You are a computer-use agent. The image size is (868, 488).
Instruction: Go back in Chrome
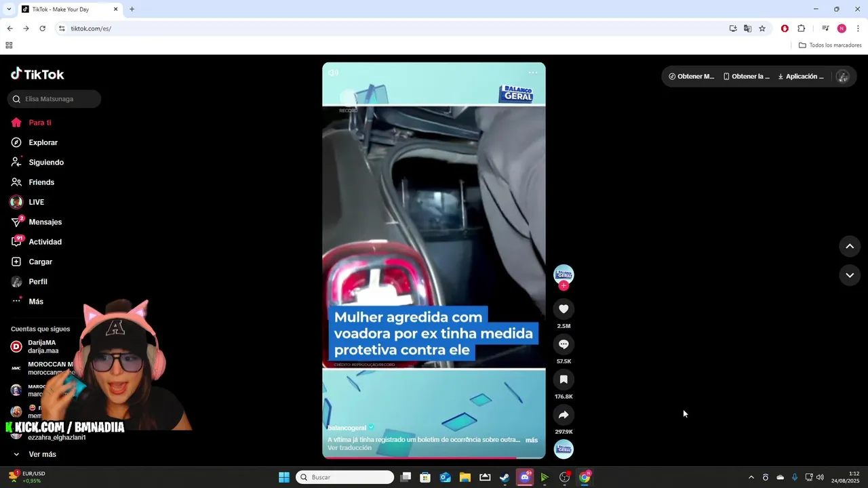[x=9, y=28]
